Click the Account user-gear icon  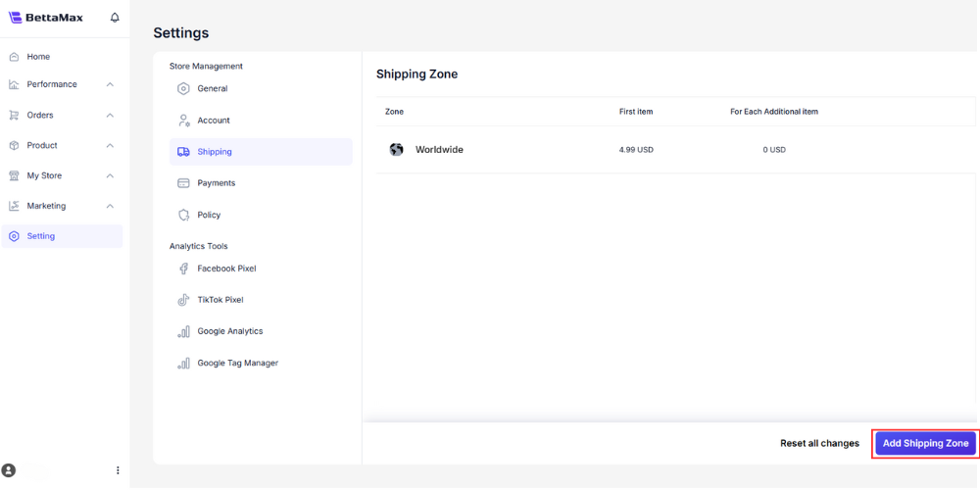pos(184,121)
